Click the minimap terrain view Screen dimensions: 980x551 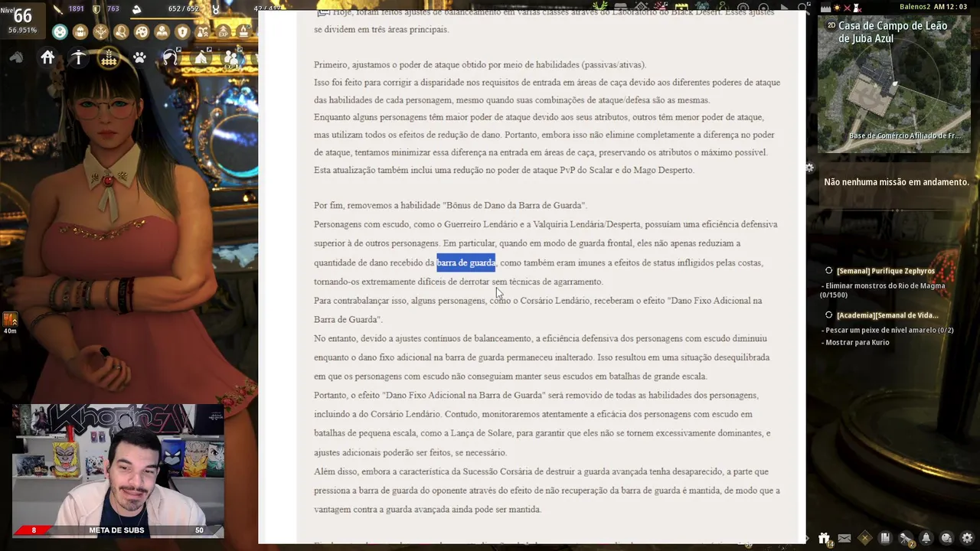[893, 84]
